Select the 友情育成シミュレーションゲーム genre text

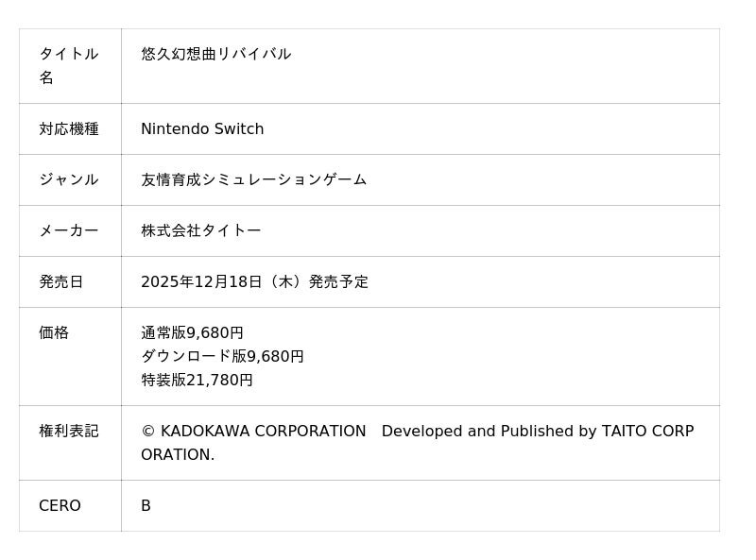(x=253, y=180)
